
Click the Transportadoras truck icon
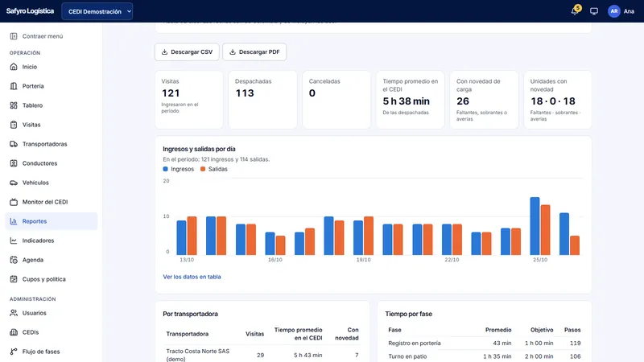click(x=14, y=144)
